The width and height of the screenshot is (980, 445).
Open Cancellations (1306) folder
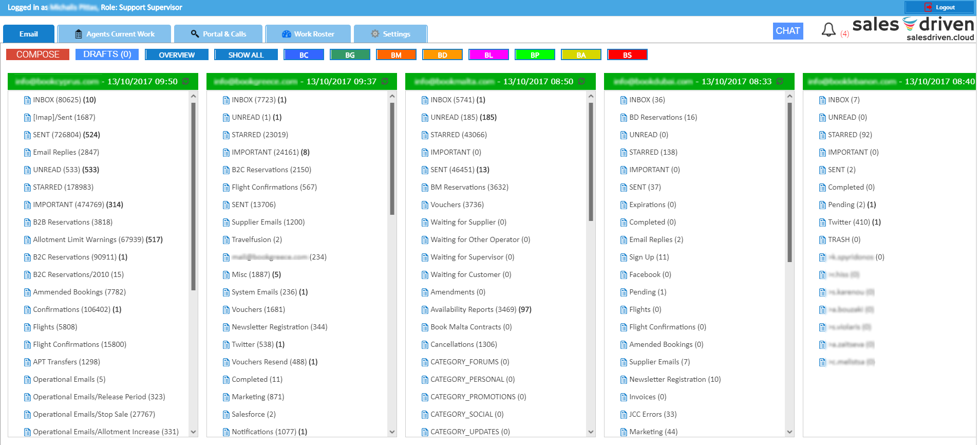click(464, 344)
